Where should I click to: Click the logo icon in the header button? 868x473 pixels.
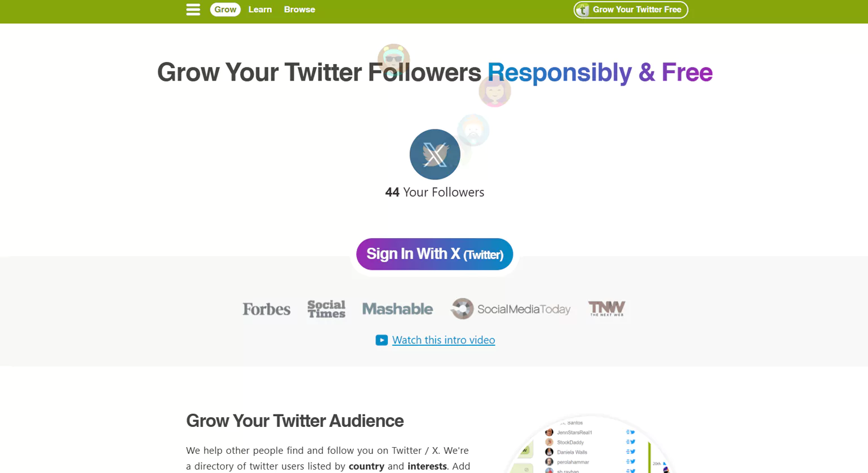[583, 10]
